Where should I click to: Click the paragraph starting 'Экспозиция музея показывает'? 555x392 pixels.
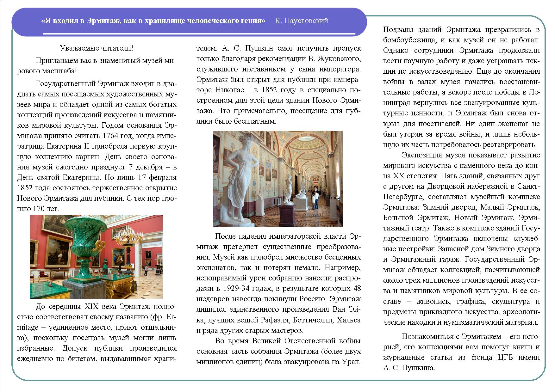coord(461,239)
